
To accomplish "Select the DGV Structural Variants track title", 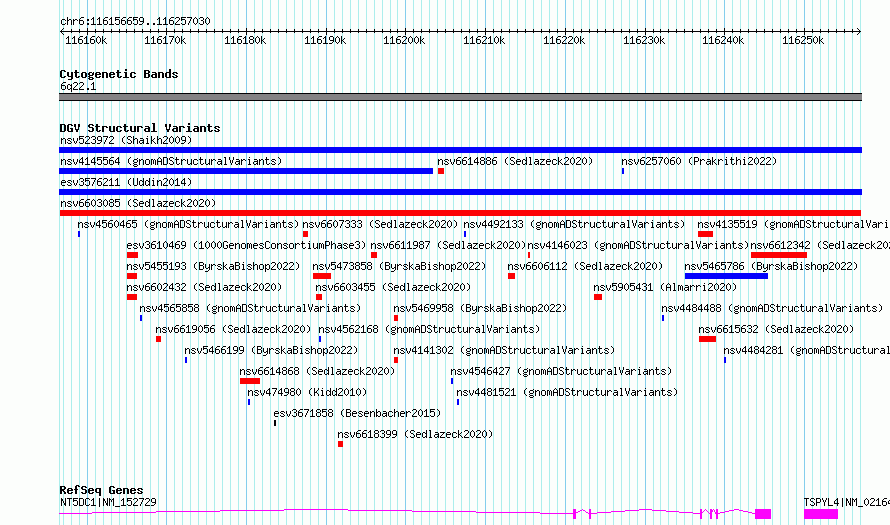I will pos(140,128).
